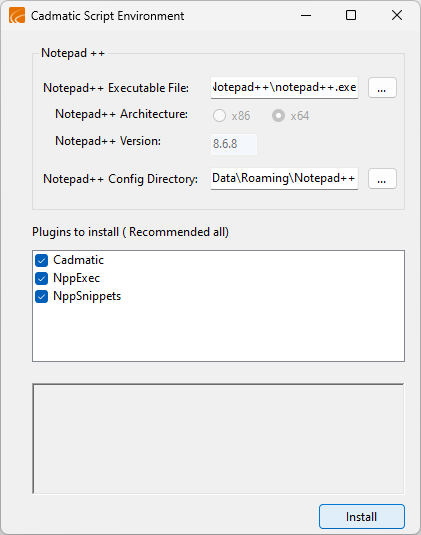Select the x64 architecture radio button
Image resolution: width=421 pixels, height=535 pixels.
pos(278,116)
